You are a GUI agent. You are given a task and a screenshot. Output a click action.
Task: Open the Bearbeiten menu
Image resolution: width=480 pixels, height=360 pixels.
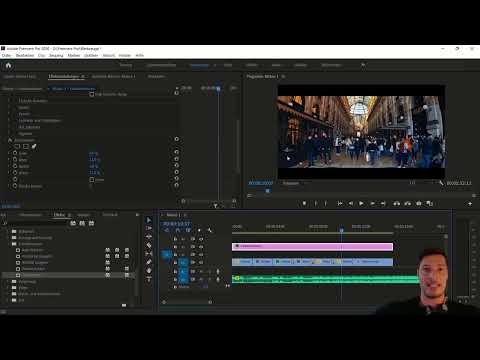coord(25,55)
